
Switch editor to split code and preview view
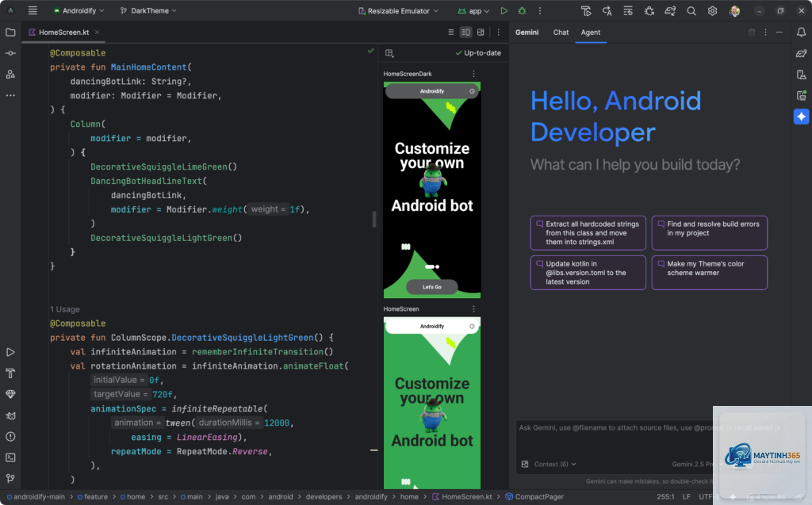[x=465, y=33]
